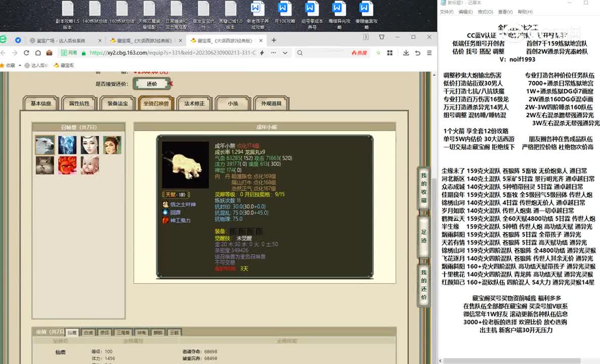This screenshot has width=600, height=364.
Task: Open desktop document 月10E攻略
Action: [x=285, y=13]
